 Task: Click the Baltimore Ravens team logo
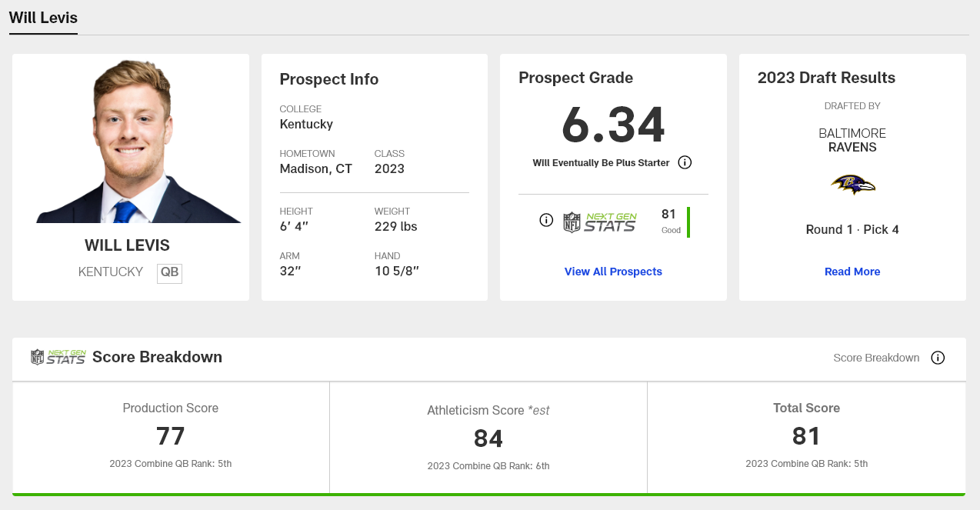click(852, 185)
